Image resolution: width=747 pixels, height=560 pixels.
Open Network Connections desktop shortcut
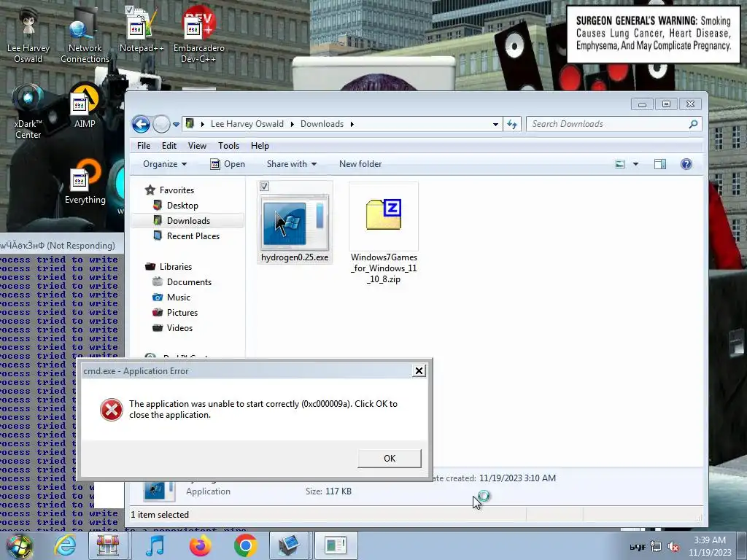click(85, 36)
